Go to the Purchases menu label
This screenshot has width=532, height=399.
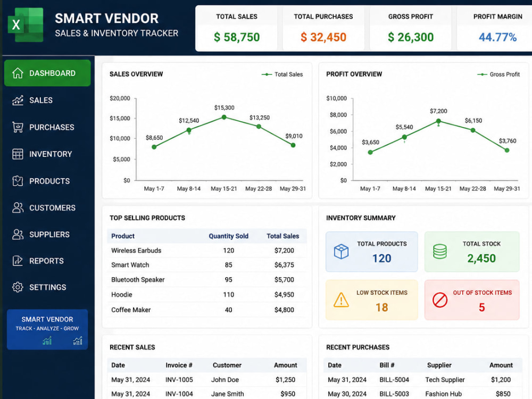(x=52, y=127)
